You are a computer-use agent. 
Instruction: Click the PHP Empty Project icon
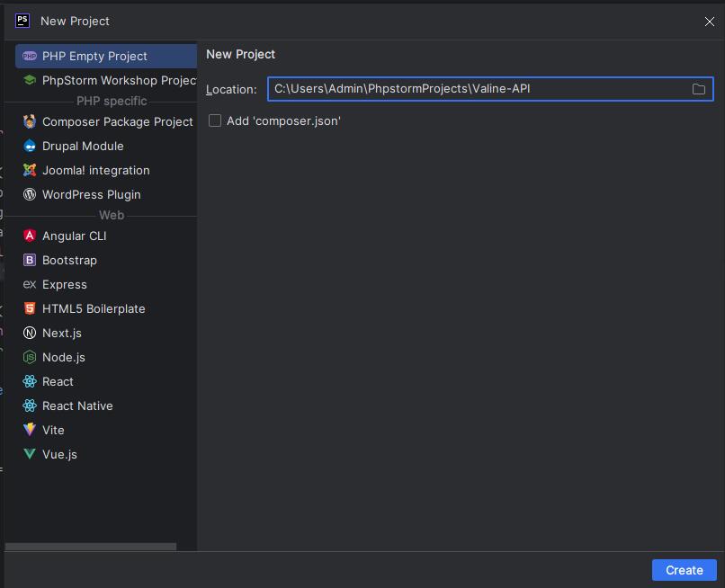point(30,56)
